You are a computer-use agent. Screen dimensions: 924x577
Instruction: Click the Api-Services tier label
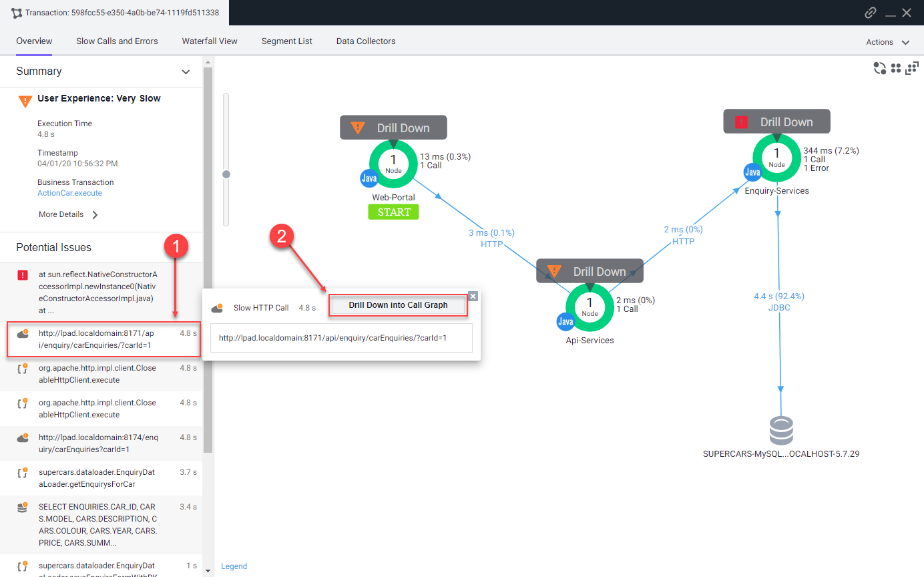coord(590,341)
